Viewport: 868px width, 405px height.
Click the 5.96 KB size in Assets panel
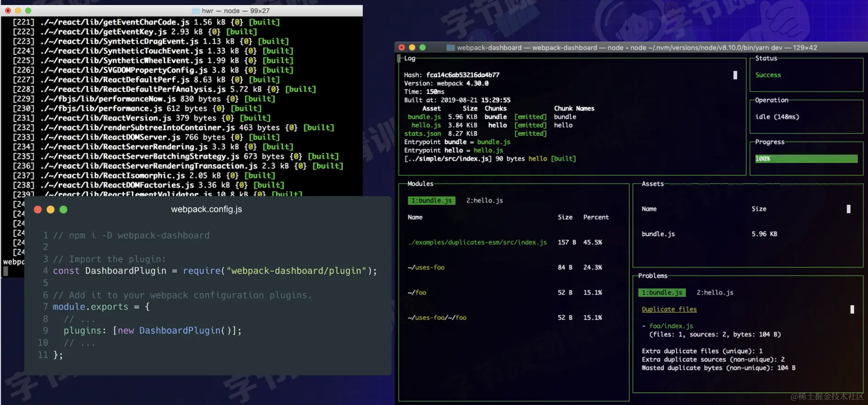point(764,234)
